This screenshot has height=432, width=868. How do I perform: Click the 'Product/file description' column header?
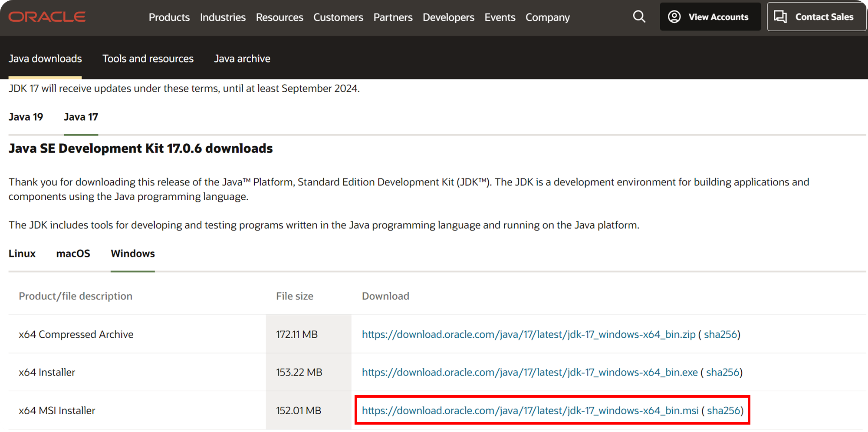pos(76,296)
